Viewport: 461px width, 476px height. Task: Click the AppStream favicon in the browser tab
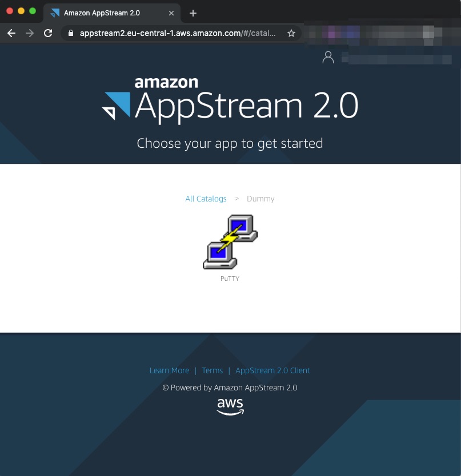(55, 13)
